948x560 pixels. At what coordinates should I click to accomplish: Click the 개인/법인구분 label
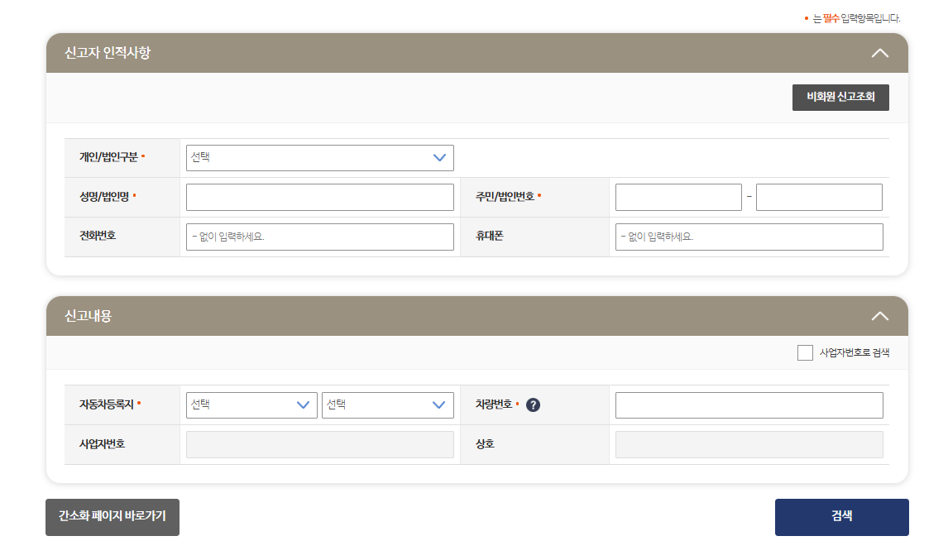click(109, 157)
